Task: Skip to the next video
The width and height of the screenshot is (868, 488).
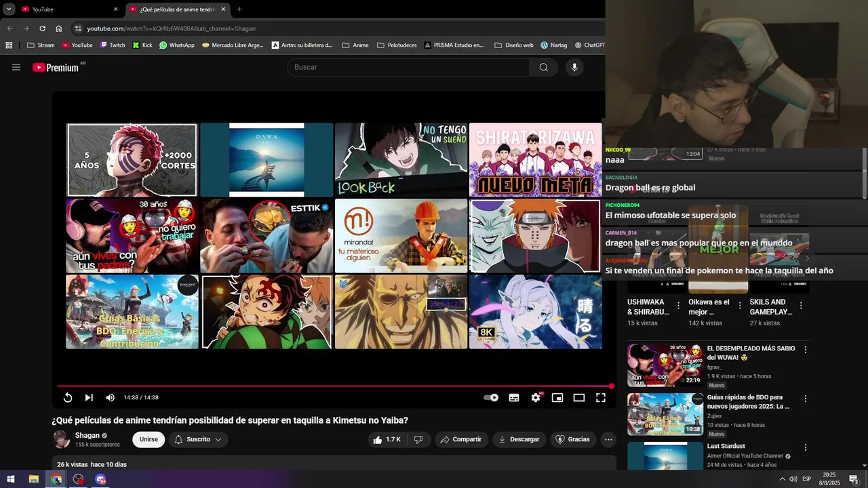Action: 89,398
